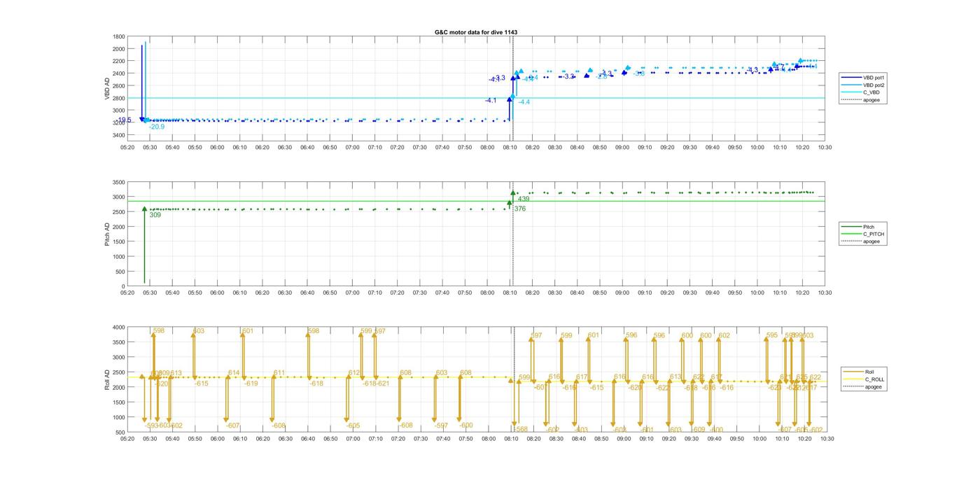Image resolution: width=980 pixels, height=485 pixels.
Task: Select the '614' annotation in Roll plot
Action: (234, 373)
